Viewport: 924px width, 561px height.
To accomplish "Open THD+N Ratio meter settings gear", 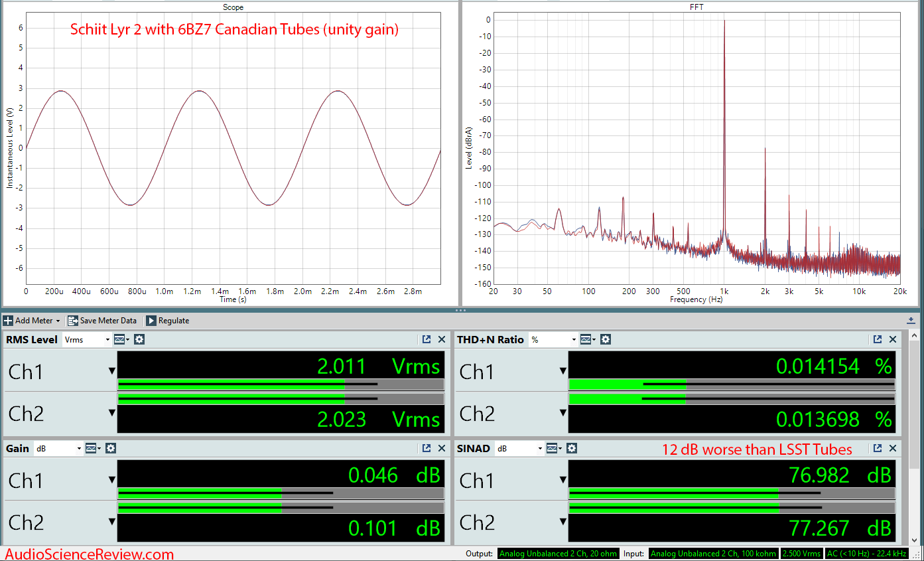I will (x=605, y=339).
